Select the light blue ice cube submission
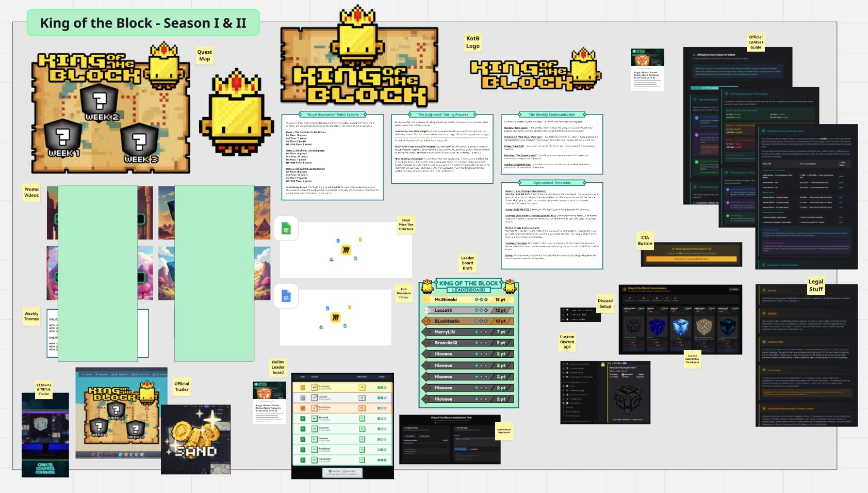This screenshot has height=493, width=868. coord(680,327)
